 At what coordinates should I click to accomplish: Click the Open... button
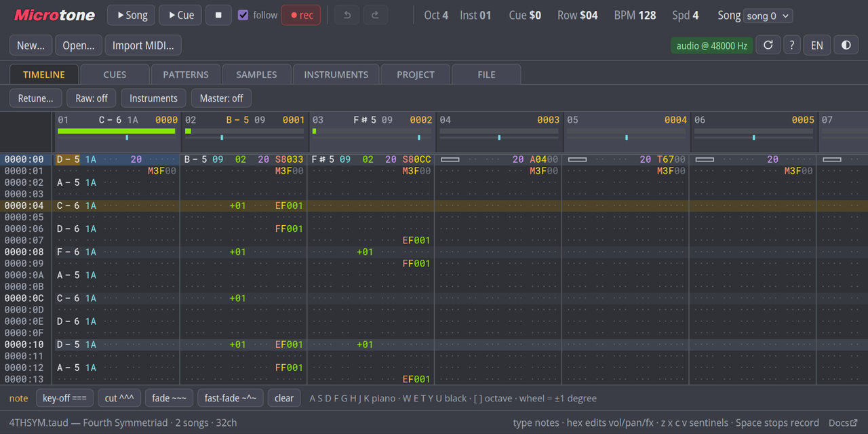(x=79, y=45)
